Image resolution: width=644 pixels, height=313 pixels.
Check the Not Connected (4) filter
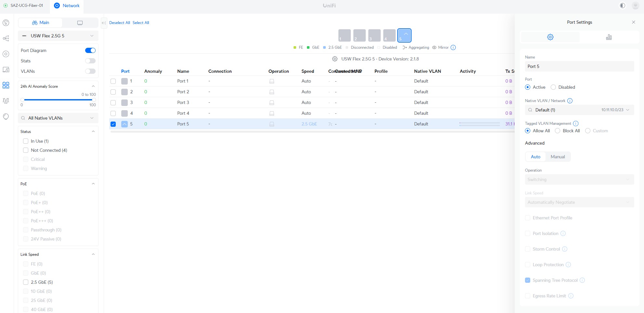[x=26, y=150]
